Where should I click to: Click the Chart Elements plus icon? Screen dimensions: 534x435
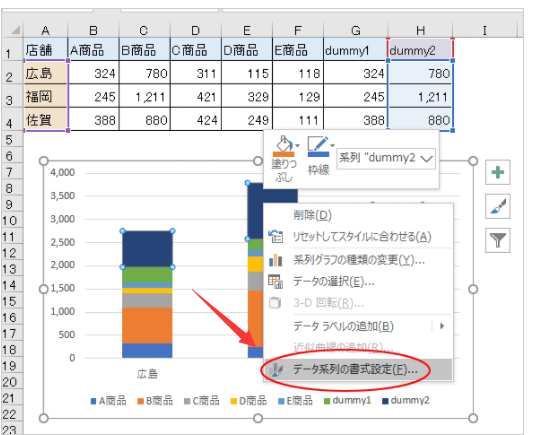point(498,172)
